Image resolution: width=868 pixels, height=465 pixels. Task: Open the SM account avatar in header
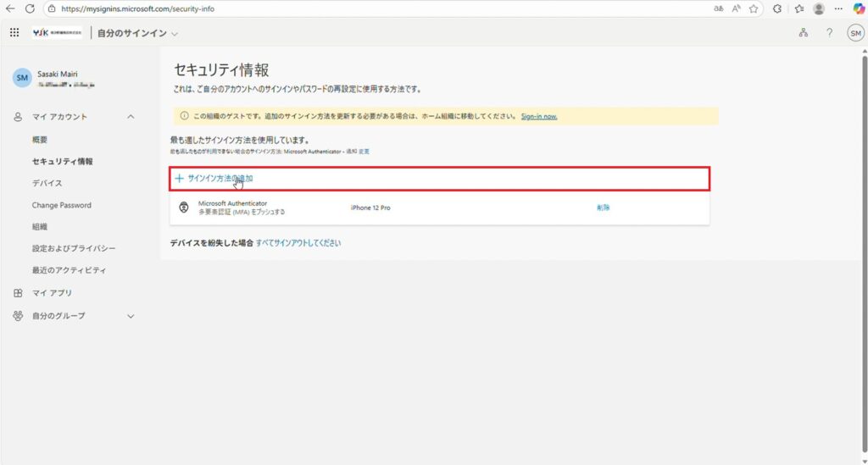tap(855, 33)
